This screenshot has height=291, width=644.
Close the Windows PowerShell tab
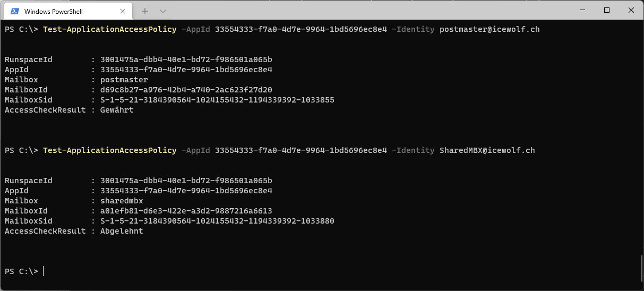tap(123, 11)
